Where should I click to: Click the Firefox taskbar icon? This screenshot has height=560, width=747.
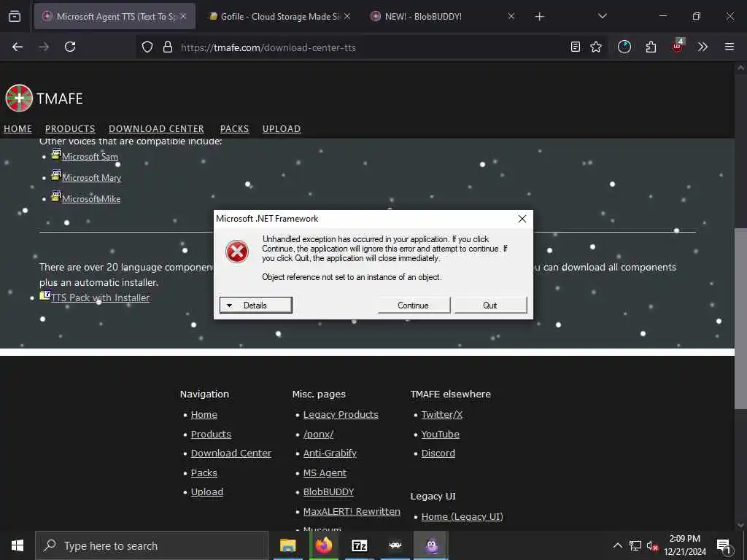click(323, 545)
